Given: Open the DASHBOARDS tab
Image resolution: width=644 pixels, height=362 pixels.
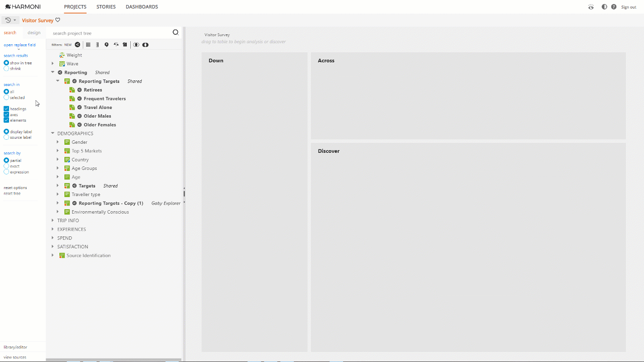Looking at the screenshot, I should pos(142,7).
